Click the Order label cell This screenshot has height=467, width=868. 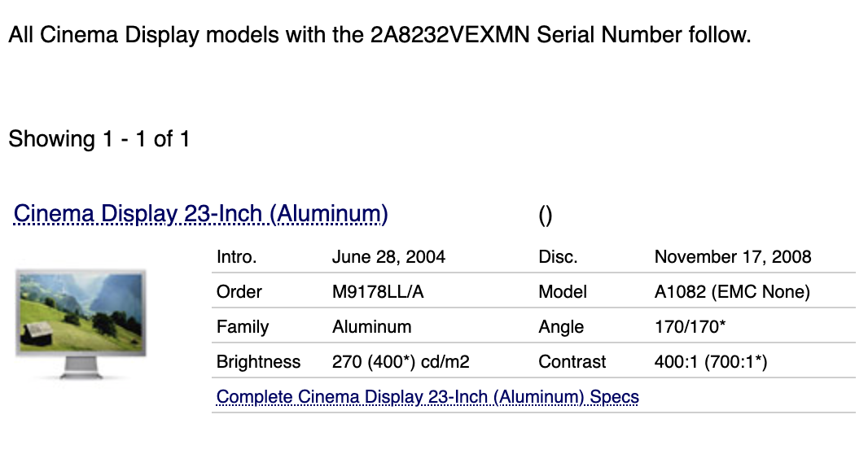(x=239, y=291)
